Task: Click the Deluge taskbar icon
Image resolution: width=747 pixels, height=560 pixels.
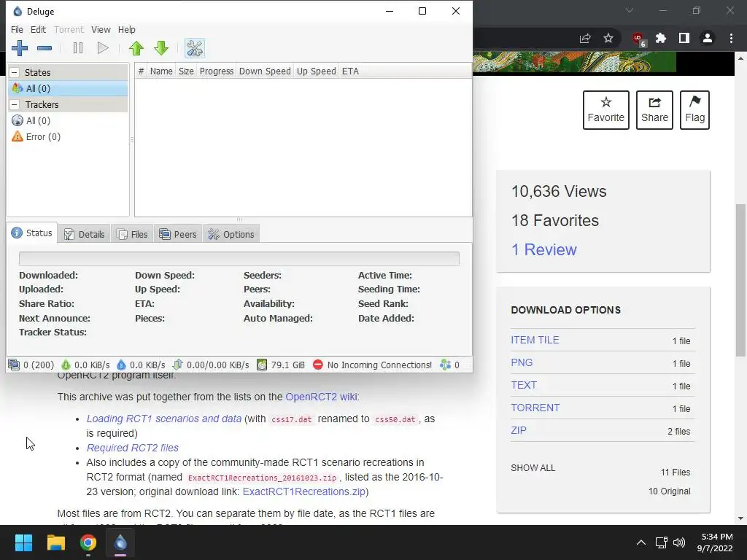Action: (120, 542)
